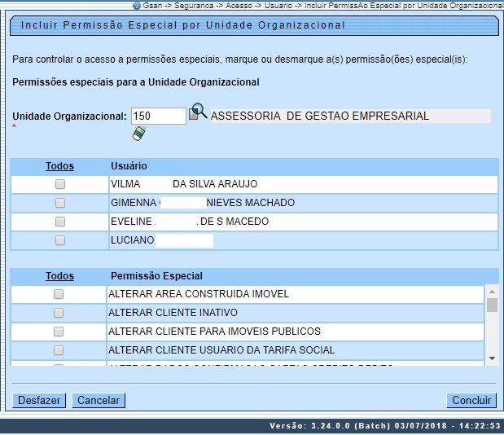Viewport: 504px width, 435px height.
Task: Click the eraser icon to clear unit
Action: pyautogui.click(x=139, y=134)
